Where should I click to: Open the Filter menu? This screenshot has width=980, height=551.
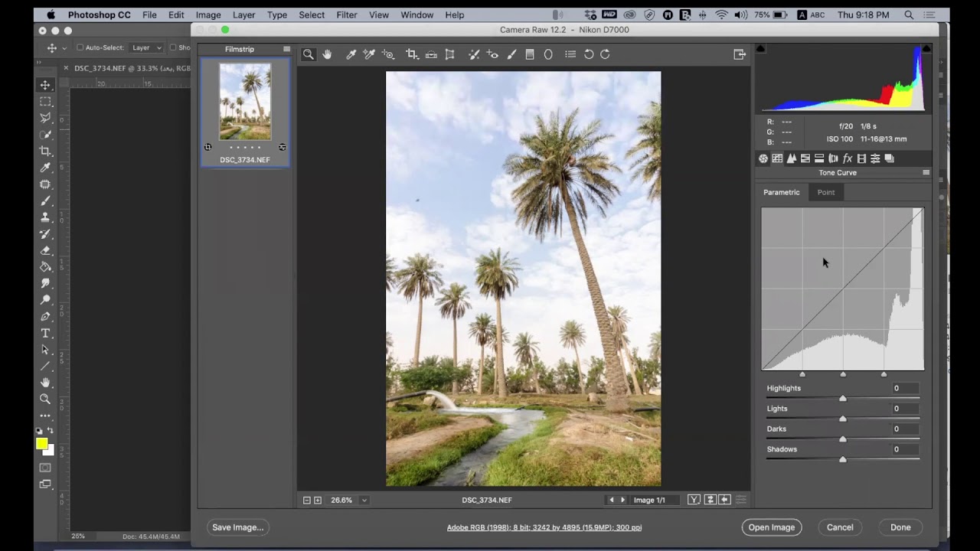point(347,15)
